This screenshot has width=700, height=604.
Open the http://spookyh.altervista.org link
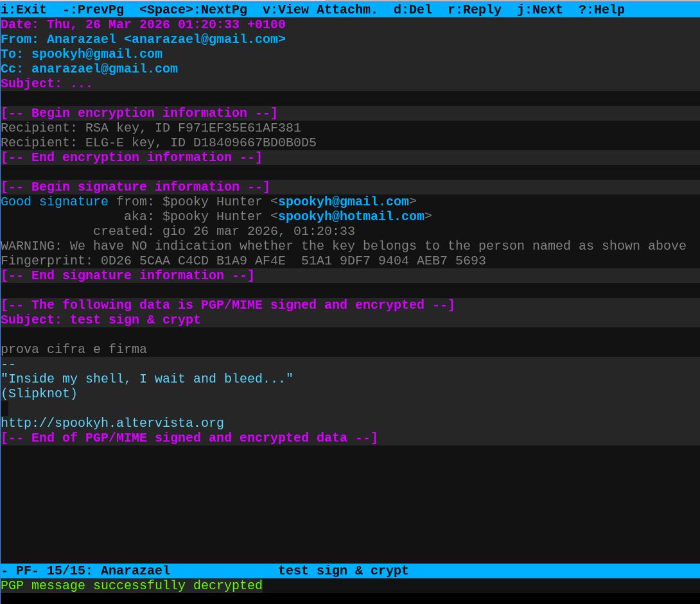112,423
